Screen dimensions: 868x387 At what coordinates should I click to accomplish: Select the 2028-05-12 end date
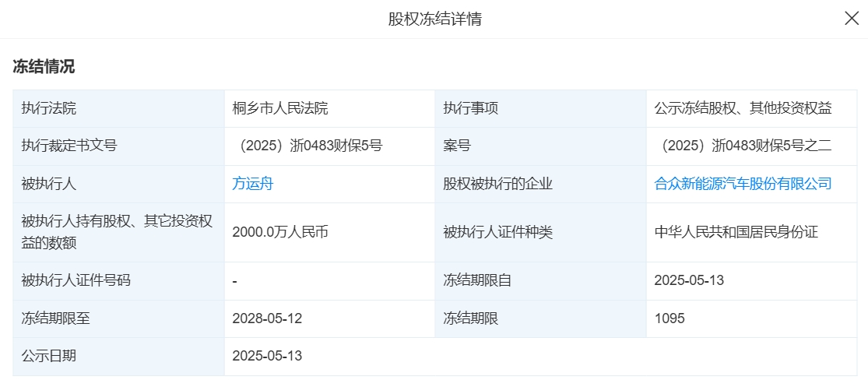[267, 318]
